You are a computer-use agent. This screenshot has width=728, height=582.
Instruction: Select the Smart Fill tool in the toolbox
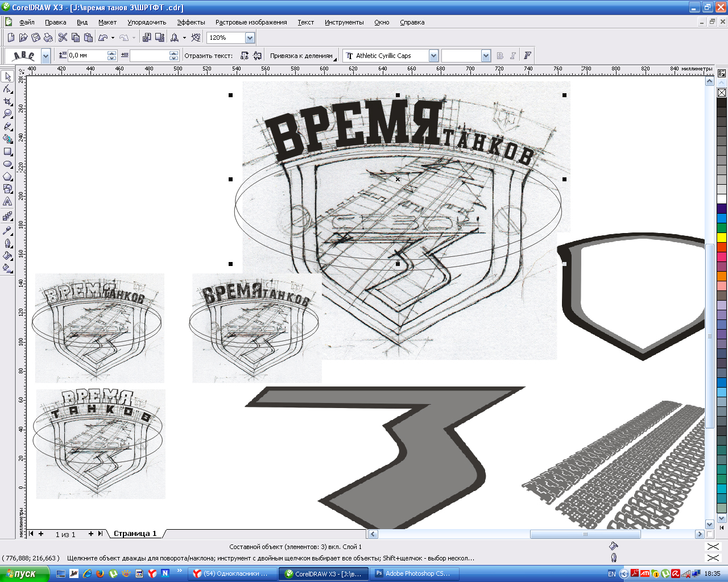(8, 139)
